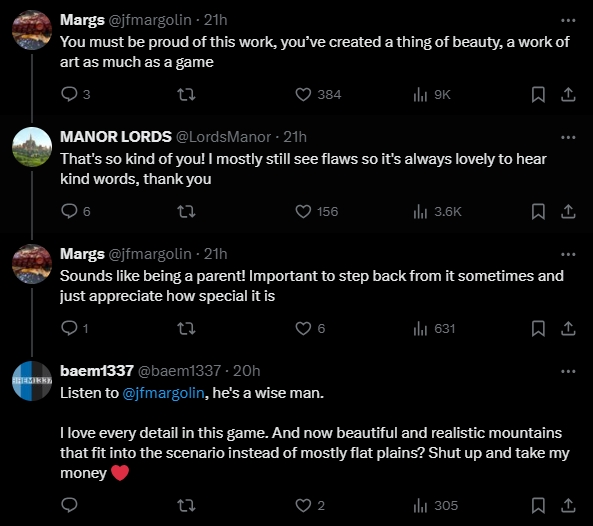Viewport: 593px width, 526px height.
Task: Click the @jfmargolin mention link
Action: (x=163, y=393)
